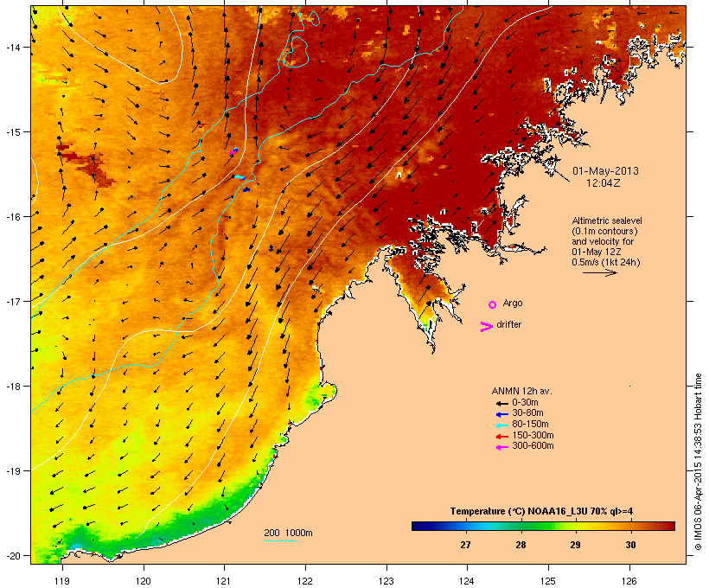Image resolution: width=709 pixels, height=588 pixels.
Task: Click the magenta 300-600m arrow legend symbol
Action: click(501, 447)
